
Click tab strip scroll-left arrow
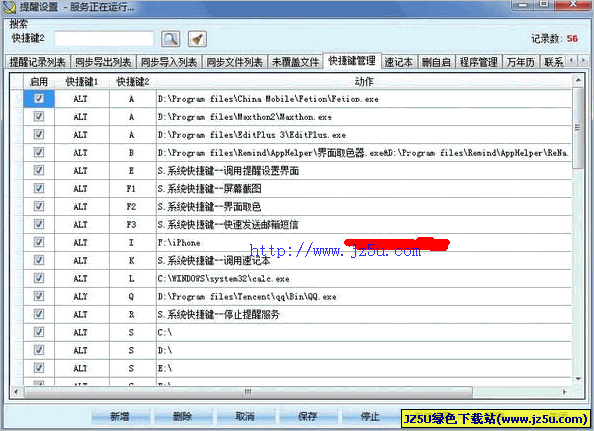click(571, 60)
